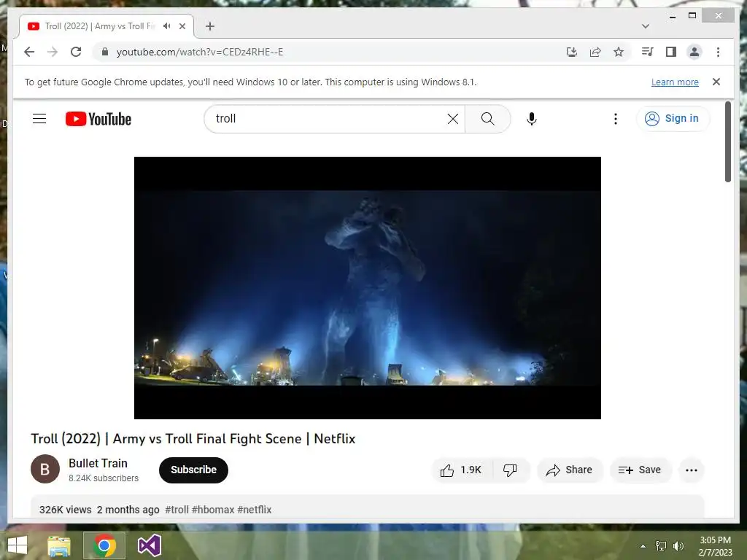Screen dimensions: 747x560
Task: Subscribe to Bullet Train
Action: pos(193,470)
